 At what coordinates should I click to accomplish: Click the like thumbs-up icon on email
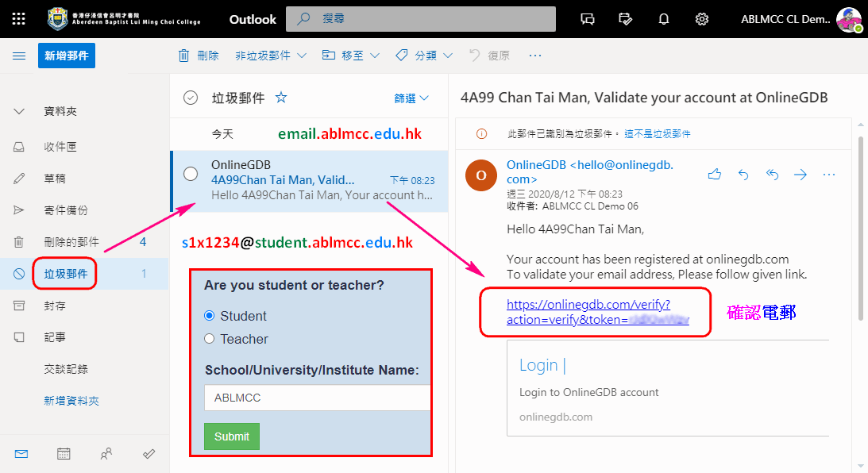point(714,174)
